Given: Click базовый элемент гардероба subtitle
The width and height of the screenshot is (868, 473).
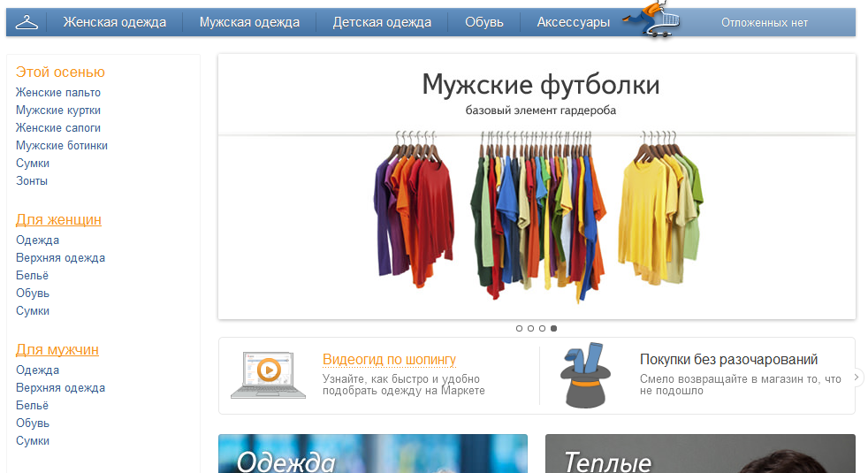Looking at the screenshot, I should [x=541, y=111].
